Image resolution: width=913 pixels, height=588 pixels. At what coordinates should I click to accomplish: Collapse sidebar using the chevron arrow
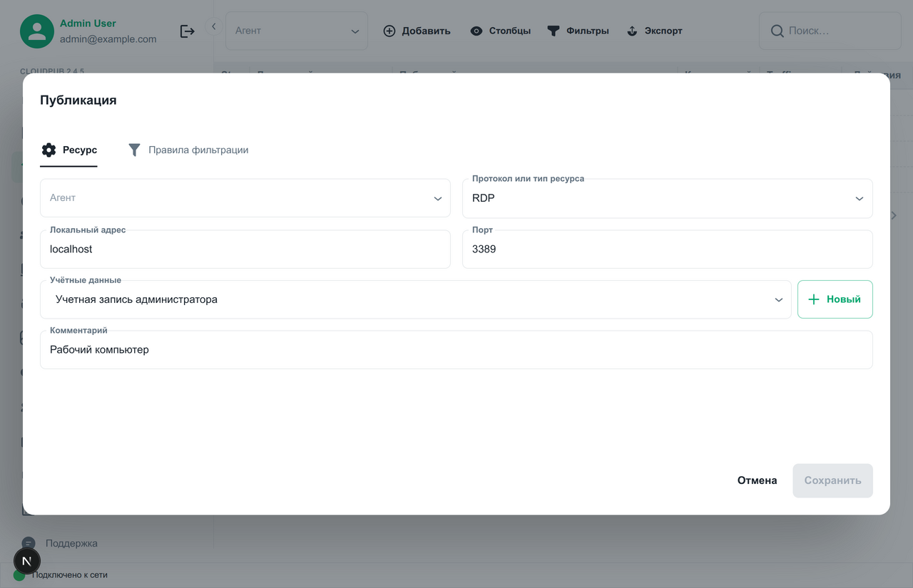213,26
